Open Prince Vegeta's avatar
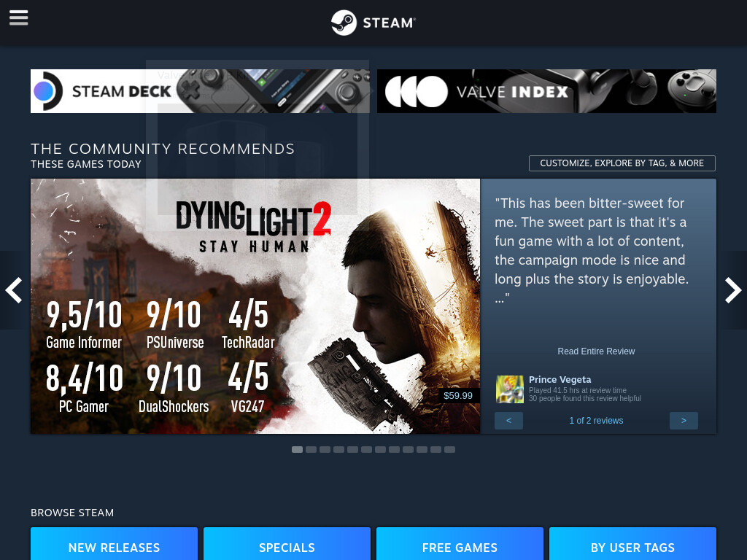The width and height of the screenshot is (747, 560). [x=510, y=389]
